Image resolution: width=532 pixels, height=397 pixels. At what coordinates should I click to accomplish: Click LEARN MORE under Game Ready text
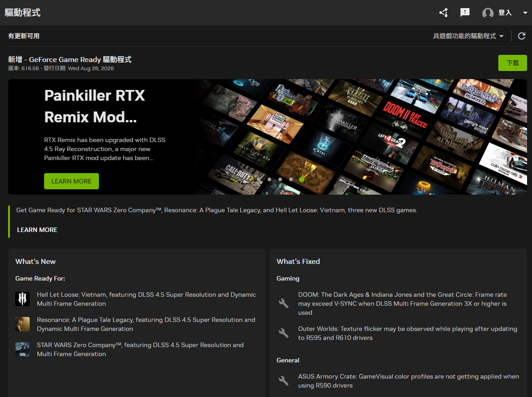point(37,230)
